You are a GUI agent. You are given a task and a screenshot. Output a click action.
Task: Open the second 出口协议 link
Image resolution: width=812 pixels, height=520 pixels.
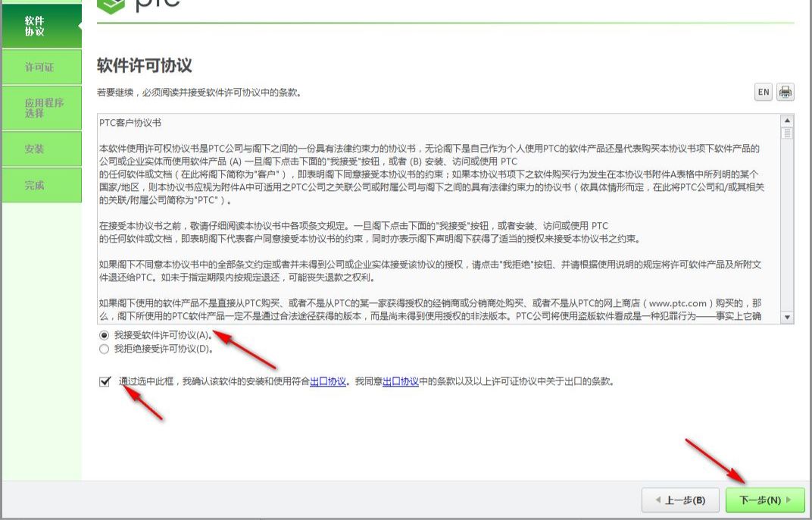pyautogui.click(x=400, y=381)
